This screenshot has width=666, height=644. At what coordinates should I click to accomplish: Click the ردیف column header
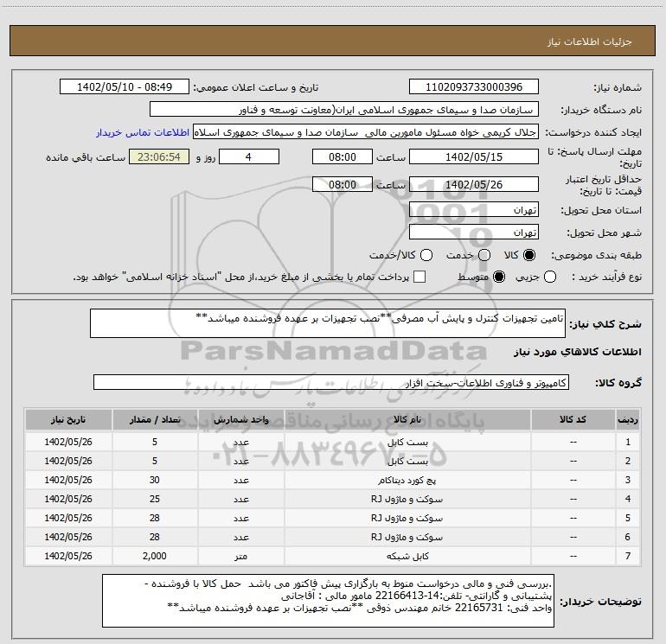(628, 420)
